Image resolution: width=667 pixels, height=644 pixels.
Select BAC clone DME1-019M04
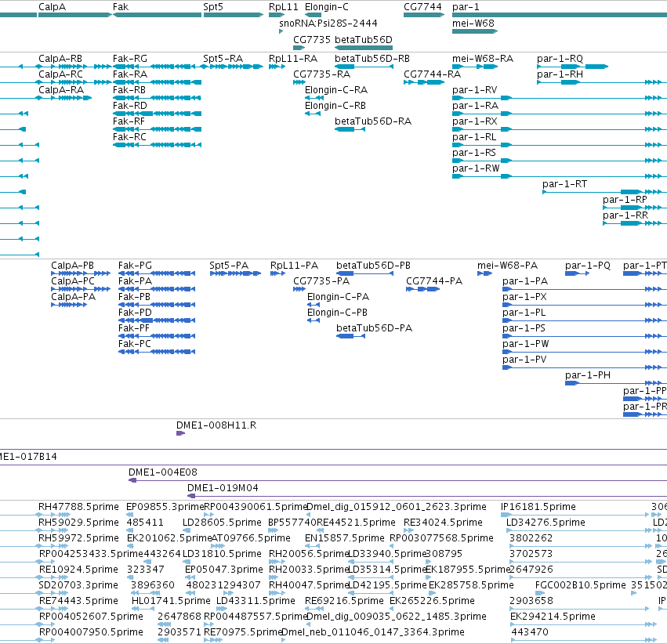click(x=427, y=496)
